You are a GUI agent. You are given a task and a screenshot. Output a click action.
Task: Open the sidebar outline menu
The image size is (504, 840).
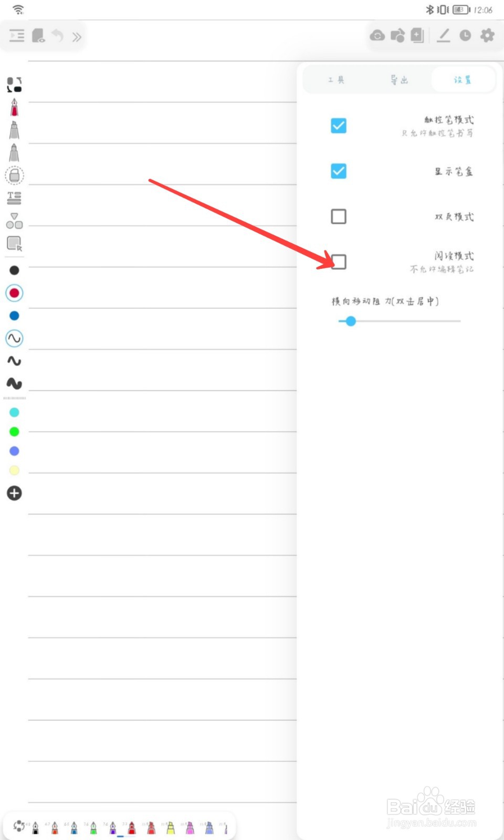[x=17, y=36]
